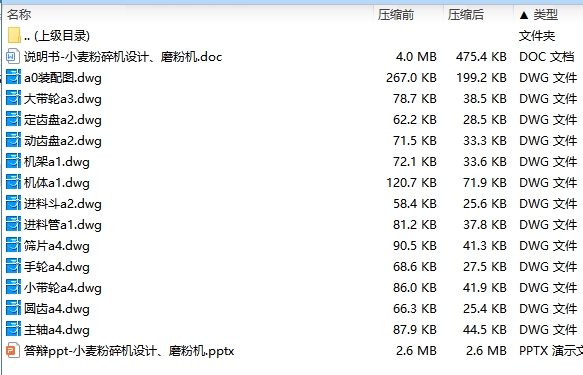This screenshot has width=583, height=375.
Task: Select 主轴a4.dwg file name
Action: tap(57, 330)
